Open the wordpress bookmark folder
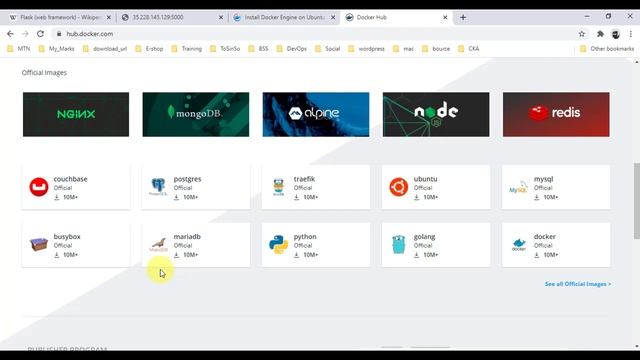 367,49
